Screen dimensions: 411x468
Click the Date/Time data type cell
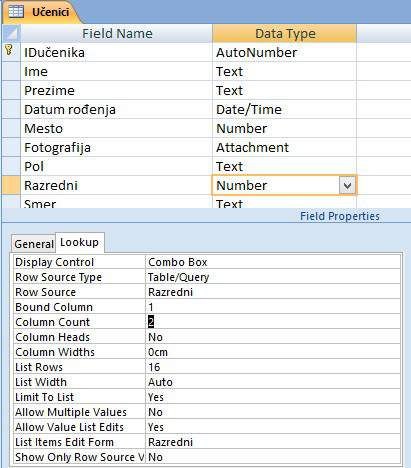point(284,109)
